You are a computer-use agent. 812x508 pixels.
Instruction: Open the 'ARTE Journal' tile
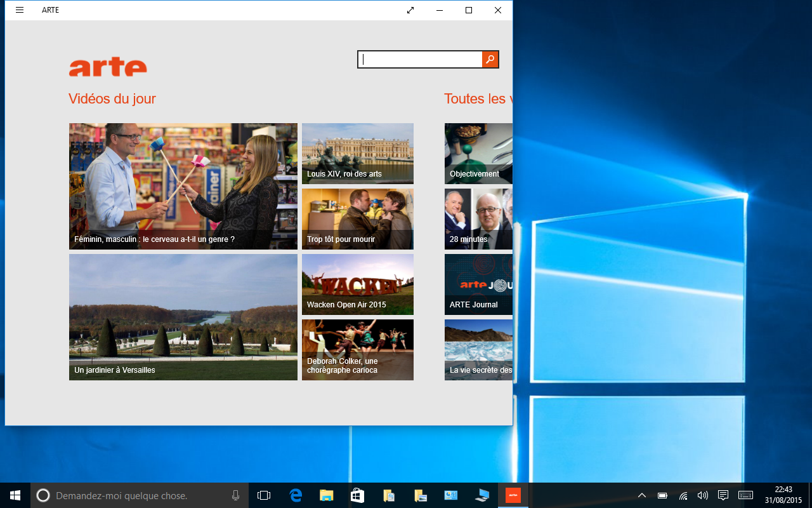click(x=478, y=284)
